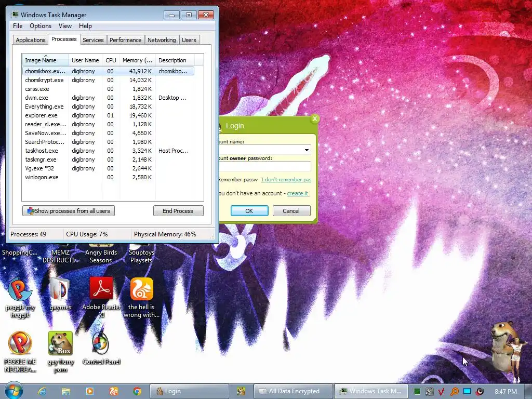
Task: Sort processes by Memory column
Action: [x=137, y=60]
